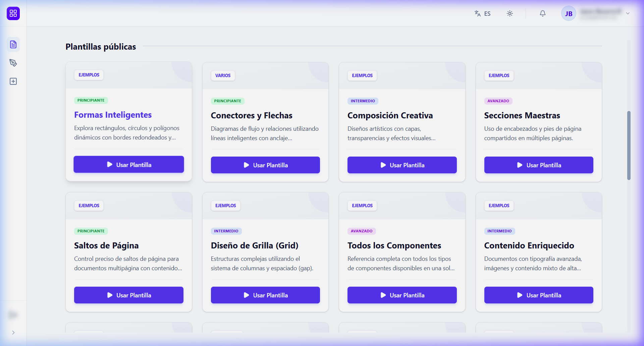Viewport: 644px width, 346px height.
Task: Open the notifications bell icon
Action: [x=542, y=13]
